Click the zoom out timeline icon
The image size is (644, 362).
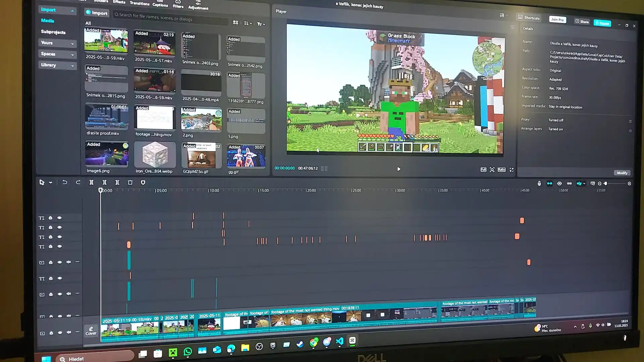click(600, 184)
